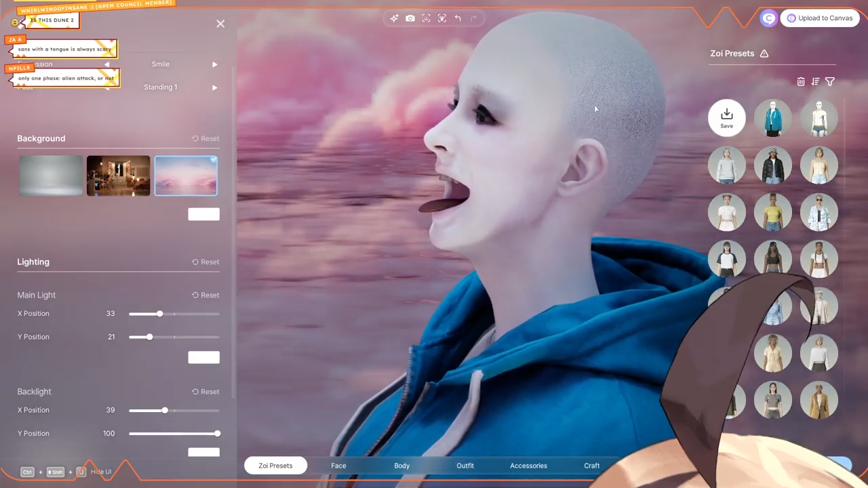Pick the white crop top braids preset

(x=819, y=259)
